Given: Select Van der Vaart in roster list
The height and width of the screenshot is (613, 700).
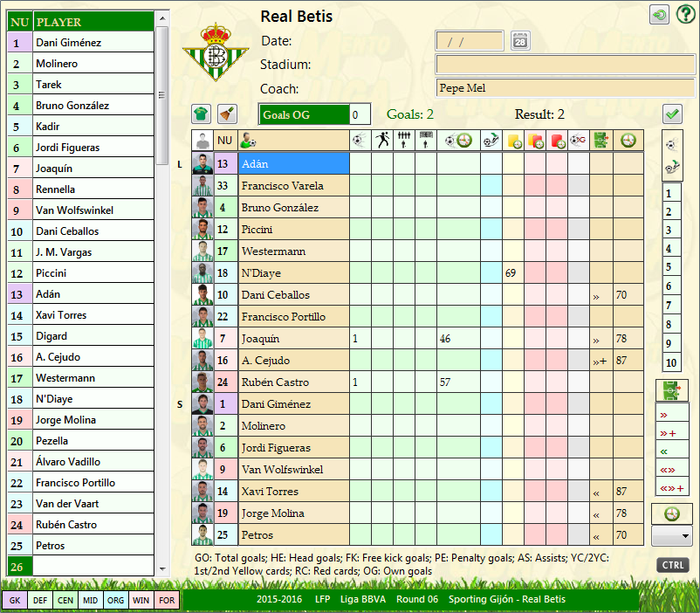Looking at the screenshot, I should [93, 504].
